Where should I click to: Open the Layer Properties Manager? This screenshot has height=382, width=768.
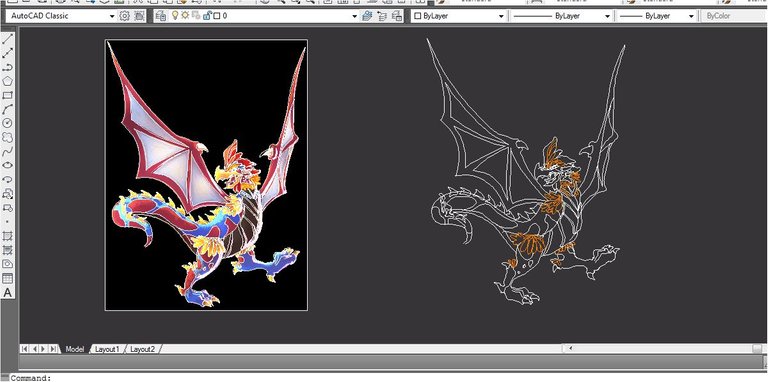pyautogui.click(x=161, y=16)
